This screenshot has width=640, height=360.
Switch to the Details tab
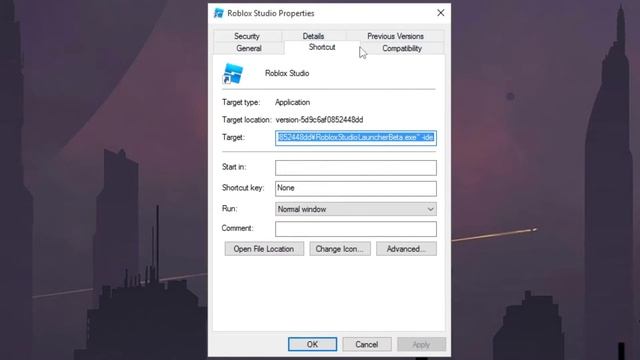tap(313, 36)
